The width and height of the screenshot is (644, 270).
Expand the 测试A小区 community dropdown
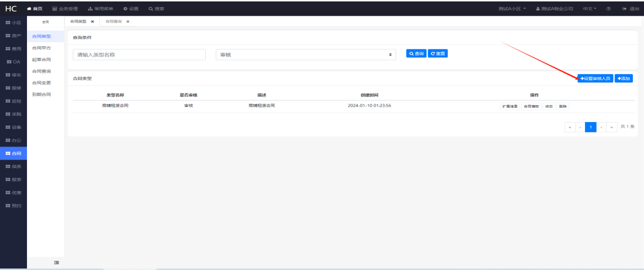(x=512, y=9)
